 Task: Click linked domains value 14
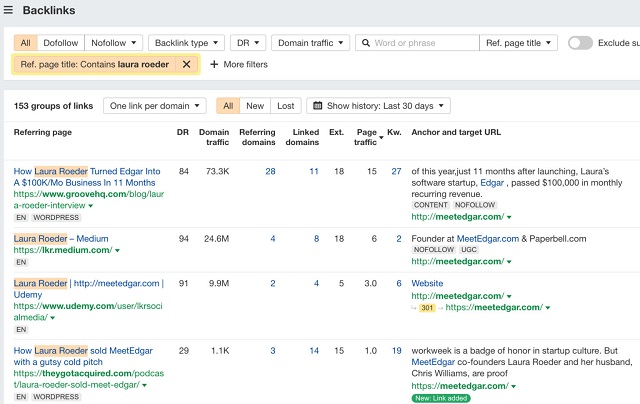[x=314, y=351]
